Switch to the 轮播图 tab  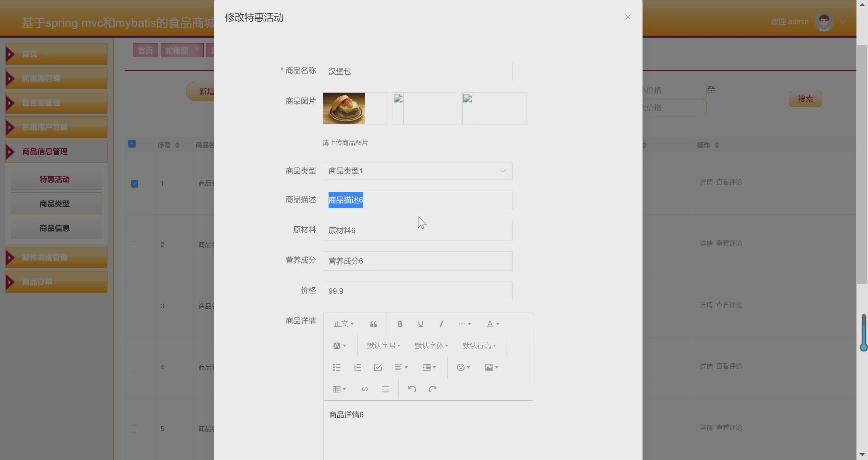[x=176, y=50]
